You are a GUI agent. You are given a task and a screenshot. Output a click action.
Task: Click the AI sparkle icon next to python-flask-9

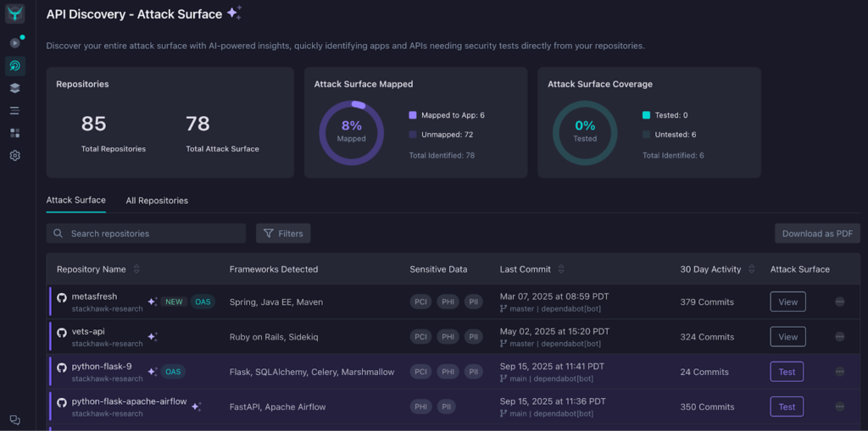point(153,371)
